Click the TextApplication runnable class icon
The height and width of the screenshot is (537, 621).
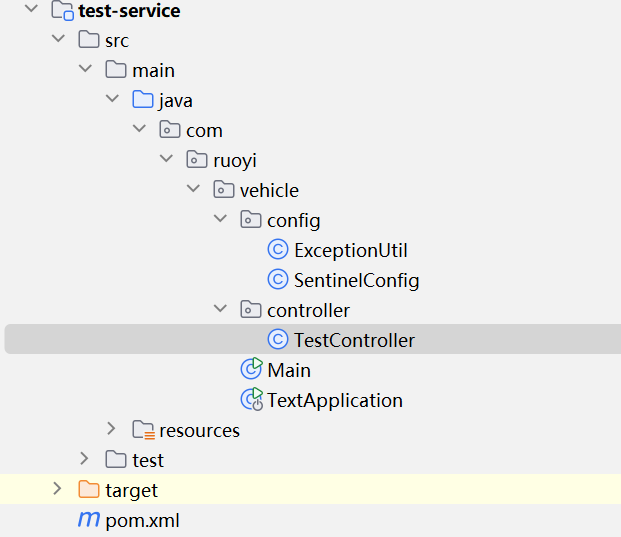pos(251,400)
